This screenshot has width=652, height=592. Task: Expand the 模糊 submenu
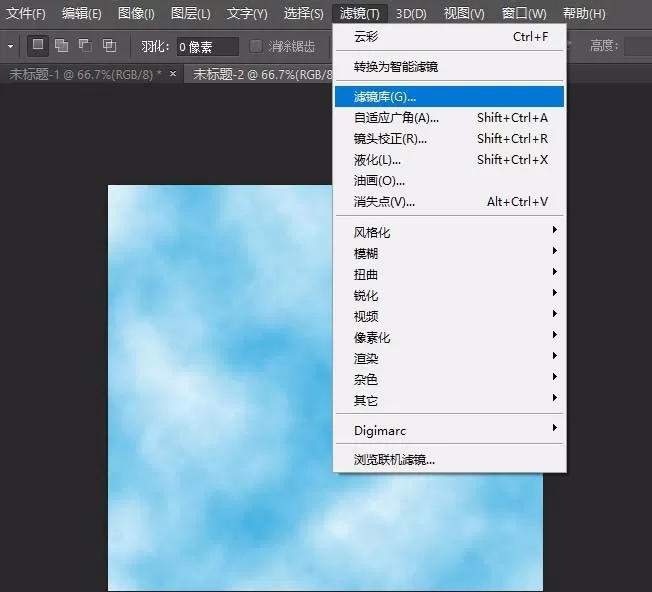tap(449, 253)
